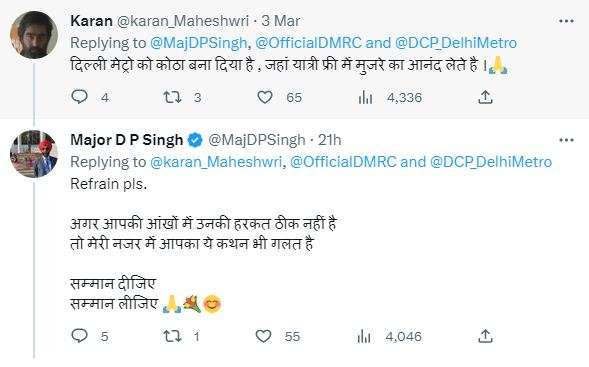Click the @MajDPSingh mention in Karan's reply
Screen dimensions: 589x367
198,43
